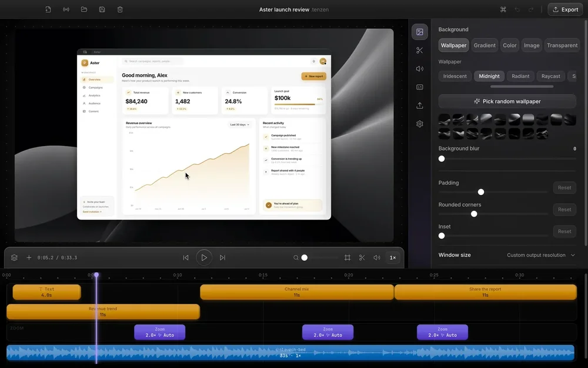Save the project with floppy icon
Image resolution: width=588 pixels, height=368 pixels.
tap(102, 9)
